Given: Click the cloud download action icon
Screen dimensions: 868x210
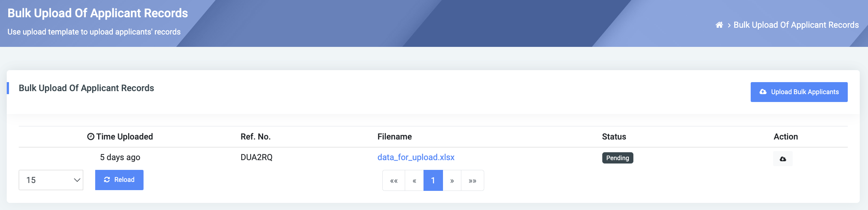Looking at the screenshot, I should 783,159.
